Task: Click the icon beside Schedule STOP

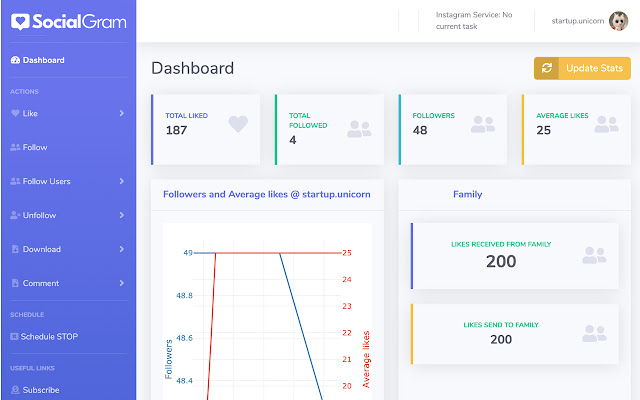Action: (x=14, y=336)
